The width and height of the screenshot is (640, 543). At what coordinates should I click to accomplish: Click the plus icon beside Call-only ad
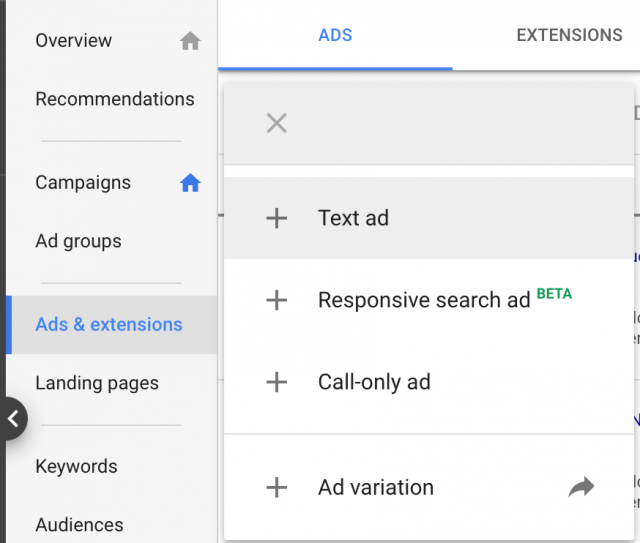[x=277, y=382]
